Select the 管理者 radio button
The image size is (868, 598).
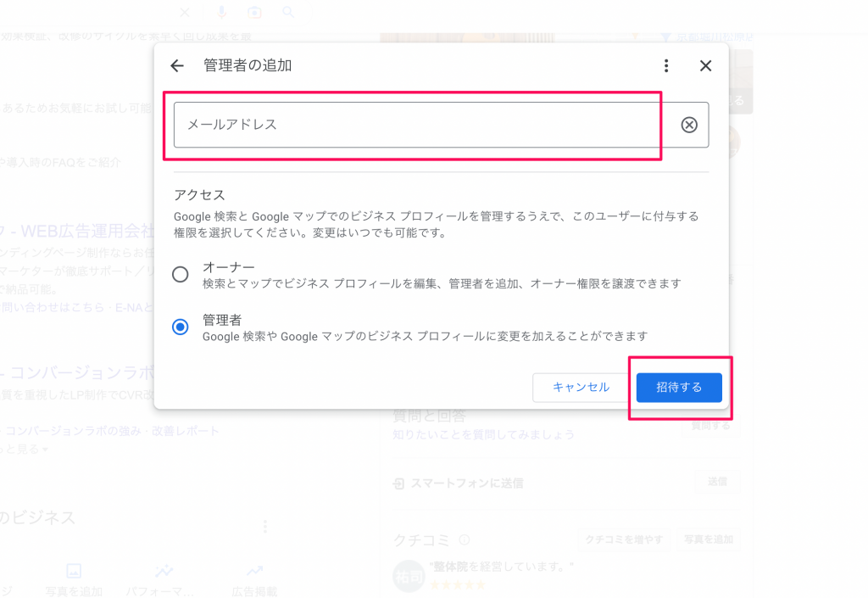(x=181, y=327)
